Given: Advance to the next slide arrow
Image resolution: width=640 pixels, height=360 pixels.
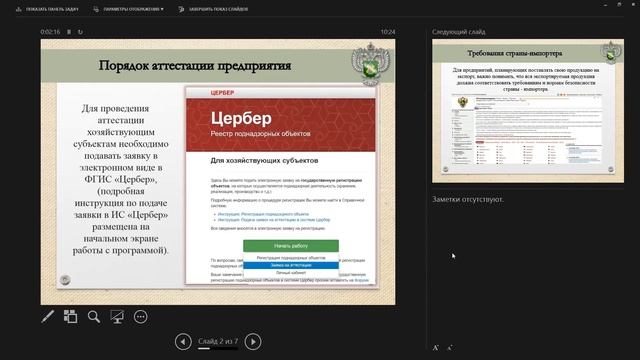Looking at the screenshot, I should [x=253, y=342].
